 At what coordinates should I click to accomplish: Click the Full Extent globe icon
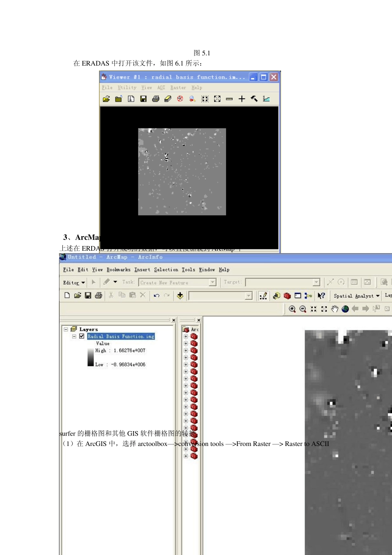pyautogui.click(x=345, y=309)
